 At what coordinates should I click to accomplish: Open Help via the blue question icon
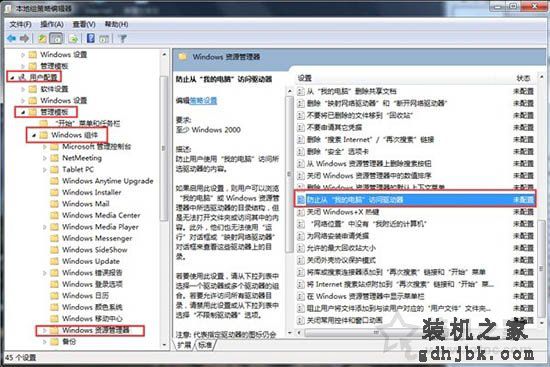[x=90, y=38]
